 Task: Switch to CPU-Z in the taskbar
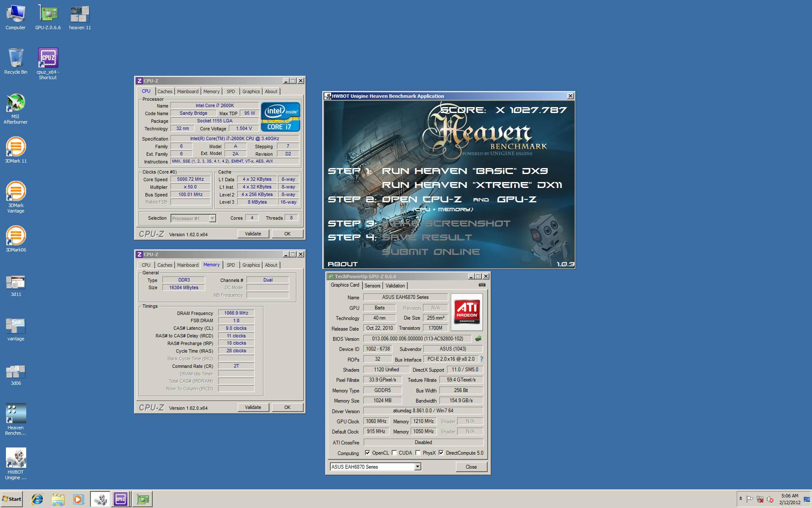[x=121, y=499]
